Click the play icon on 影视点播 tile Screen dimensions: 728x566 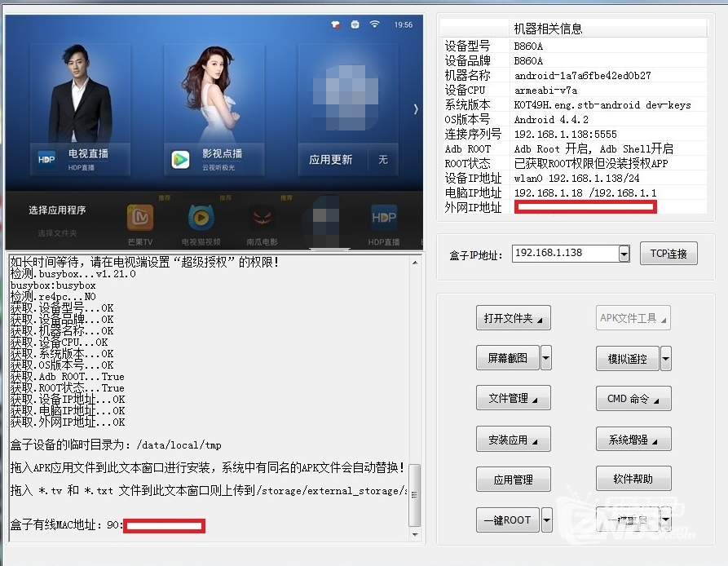[180, 159]
